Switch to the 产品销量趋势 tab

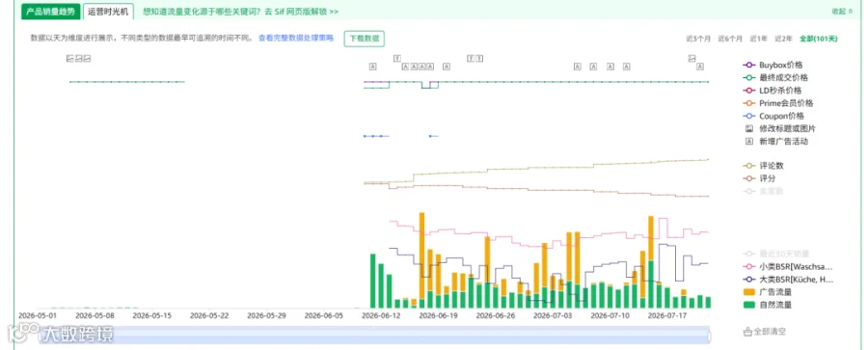51,11
